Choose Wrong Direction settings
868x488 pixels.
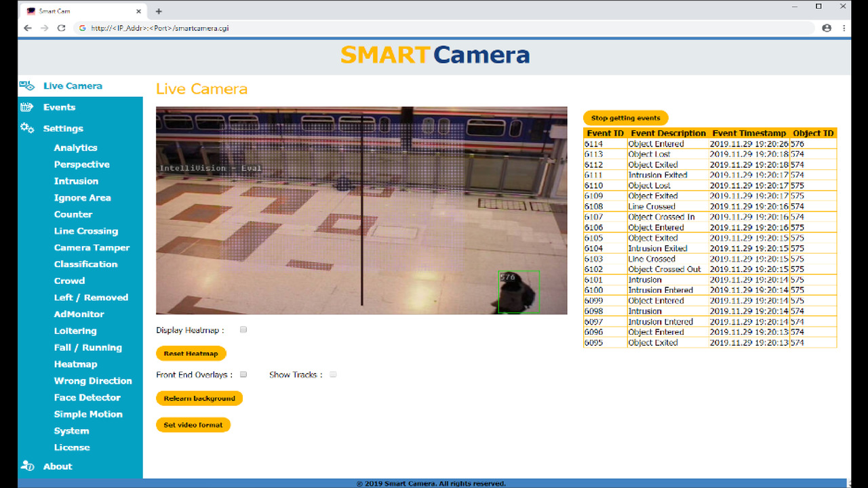pyautogui.click(x=93, y=381)
